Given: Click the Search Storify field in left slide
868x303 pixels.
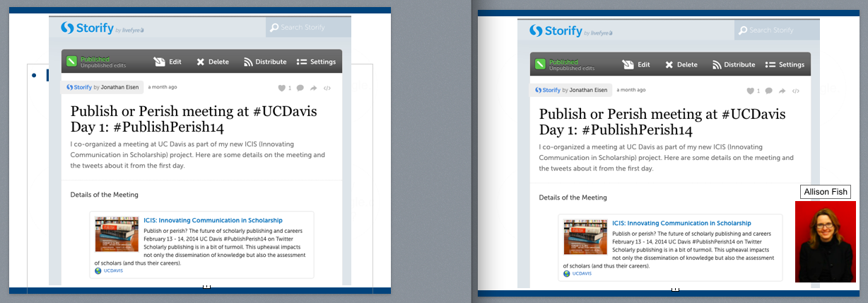Looking at the screenshot, I should coord(308,28).
